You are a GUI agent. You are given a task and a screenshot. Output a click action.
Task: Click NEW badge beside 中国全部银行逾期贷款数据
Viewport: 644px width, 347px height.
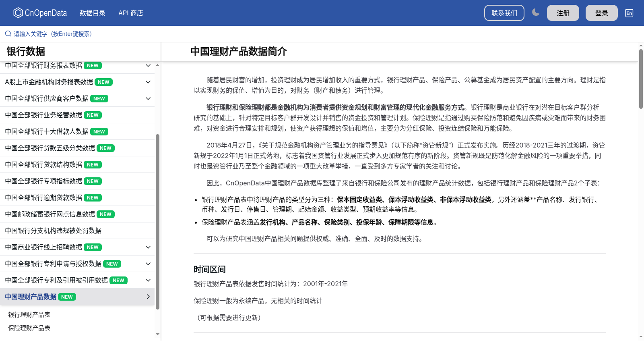click(93, 198)
